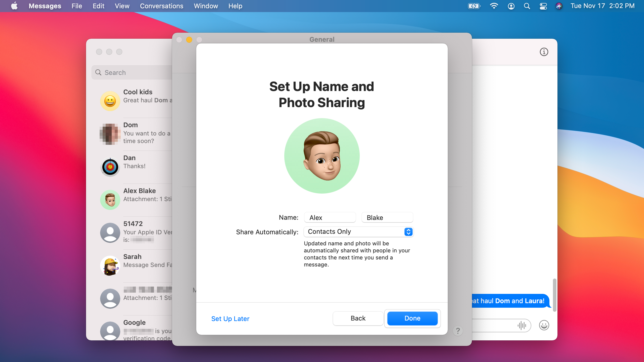Click the date and time in menu bar
Screen dimensions: 644x362
pyautogui.click(x=602, y=6)
